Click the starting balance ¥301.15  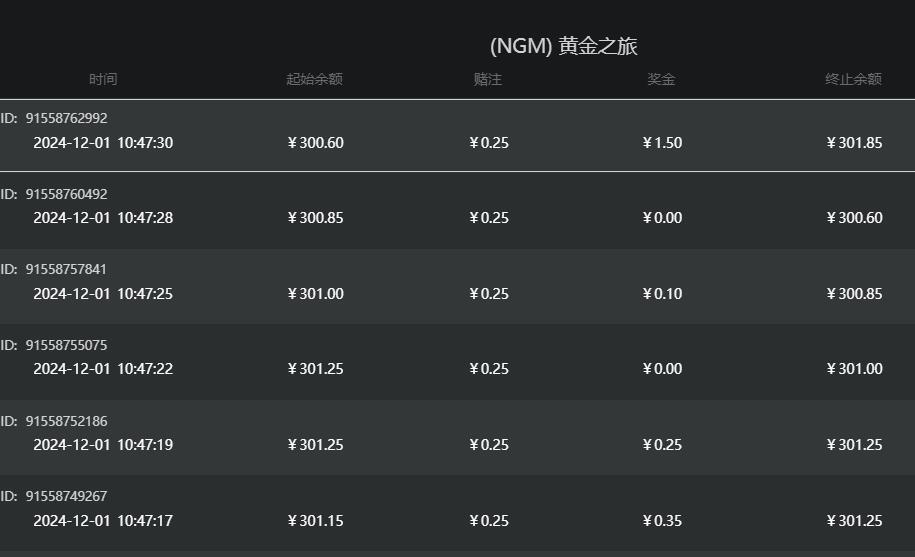(x=315, y=521)
